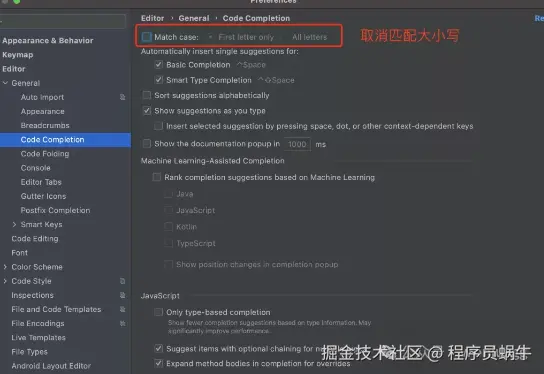
Task: Enable Sort suggestions alphabetically
Action: pos(147,95)
